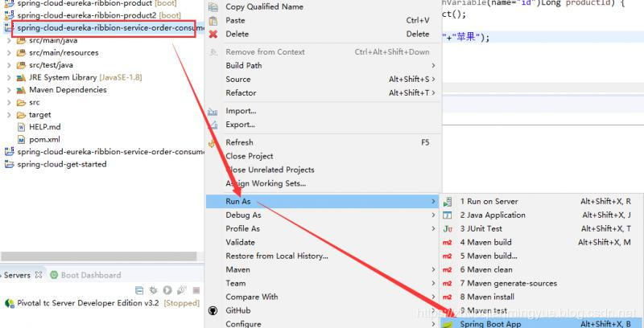Switch to the Boot Dashboard tab

coord(86,275)
